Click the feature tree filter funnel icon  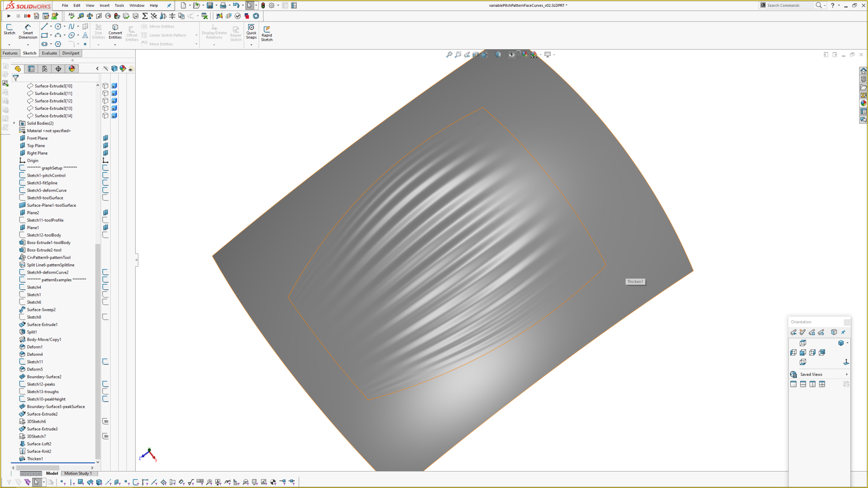(x=16, y=78)
